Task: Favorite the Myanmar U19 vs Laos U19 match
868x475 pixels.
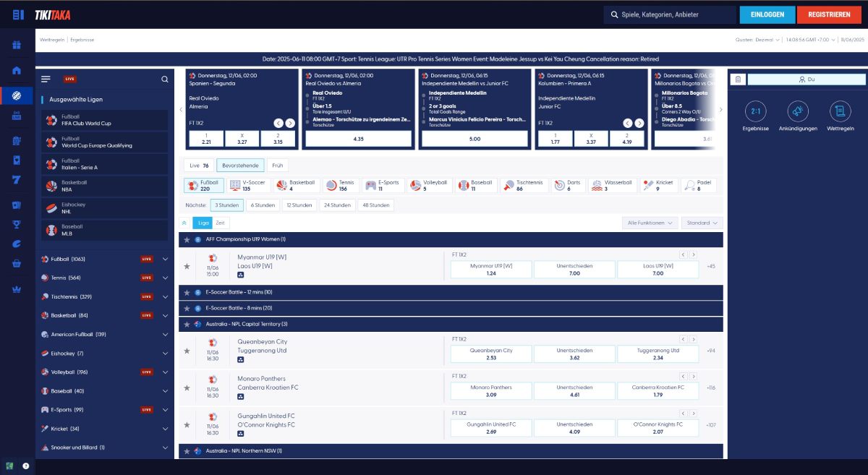Action: tap(187, 266)
